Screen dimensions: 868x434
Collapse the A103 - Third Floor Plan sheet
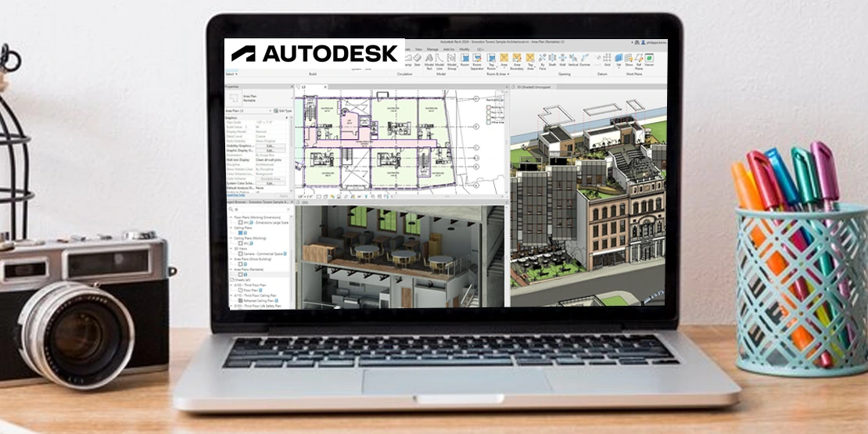pos(231,285)
